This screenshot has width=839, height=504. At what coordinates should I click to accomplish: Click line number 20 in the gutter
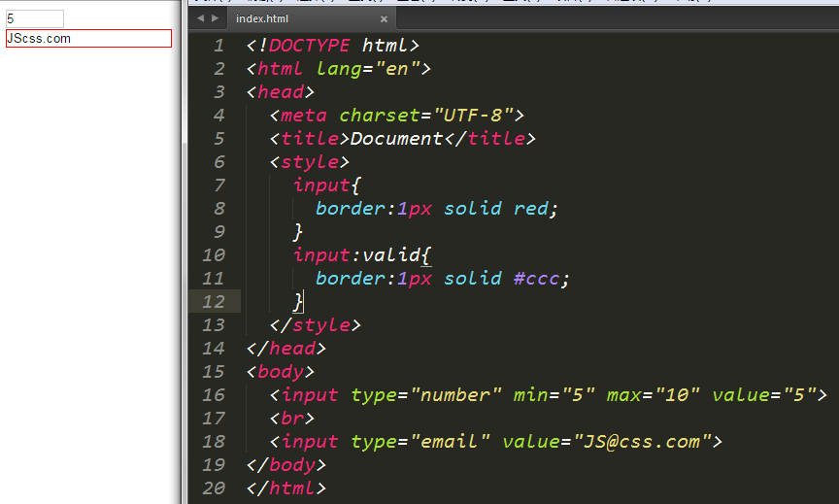tap(213, 487)
